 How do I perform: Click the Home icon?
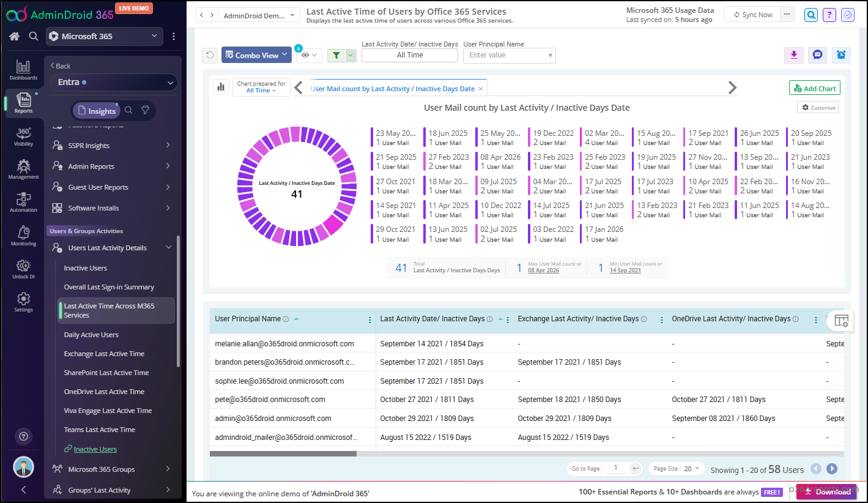click(x=15, y=36)
